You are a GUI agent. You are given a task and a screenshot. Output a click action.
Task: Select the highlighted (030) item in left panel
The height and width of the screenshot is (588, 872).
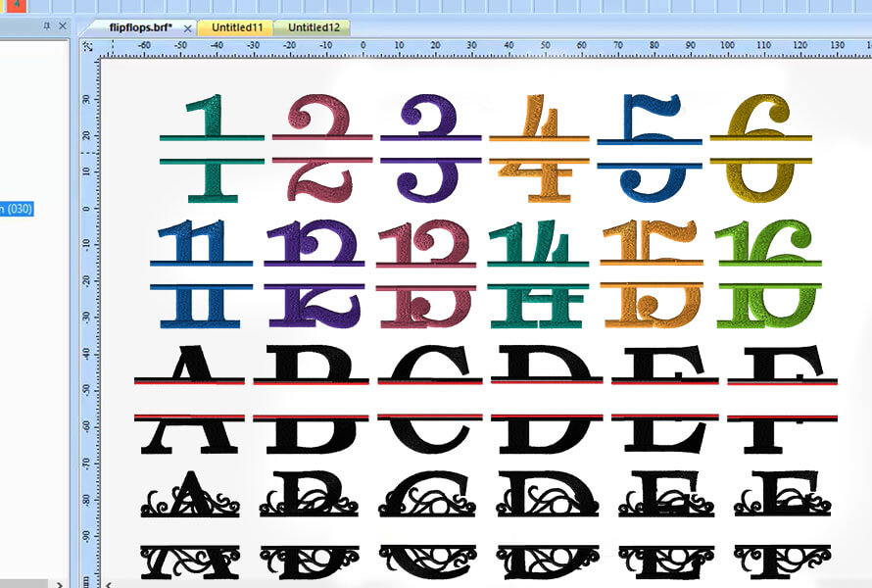(x=17, y=208)
